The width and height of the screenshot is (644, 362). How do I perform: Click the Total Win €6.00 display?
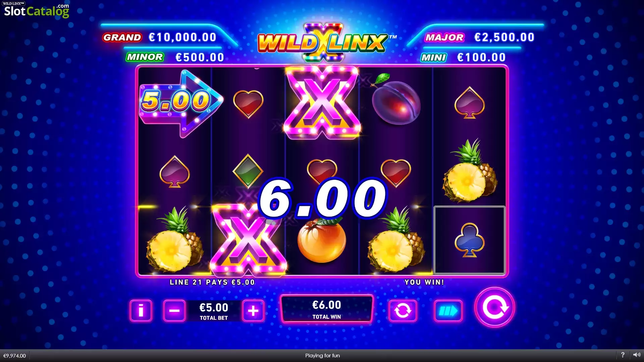(327, 309)
